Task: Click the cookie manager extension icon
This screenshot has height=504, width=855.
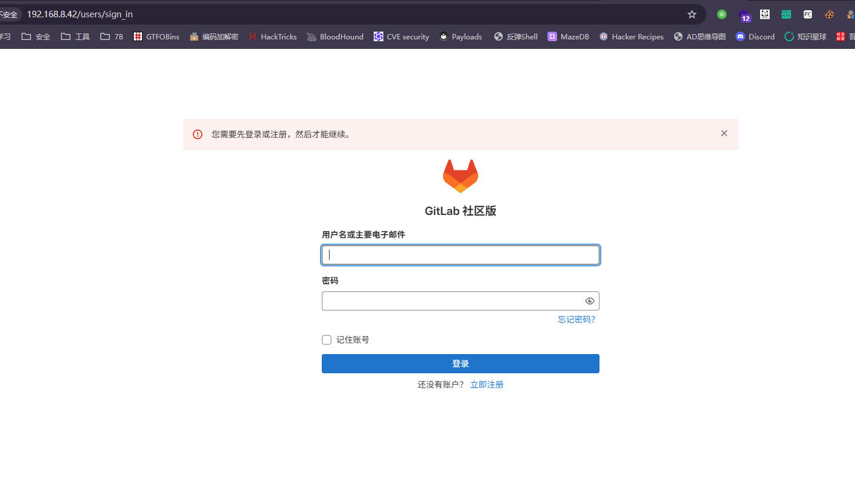Action: (829, 14)
